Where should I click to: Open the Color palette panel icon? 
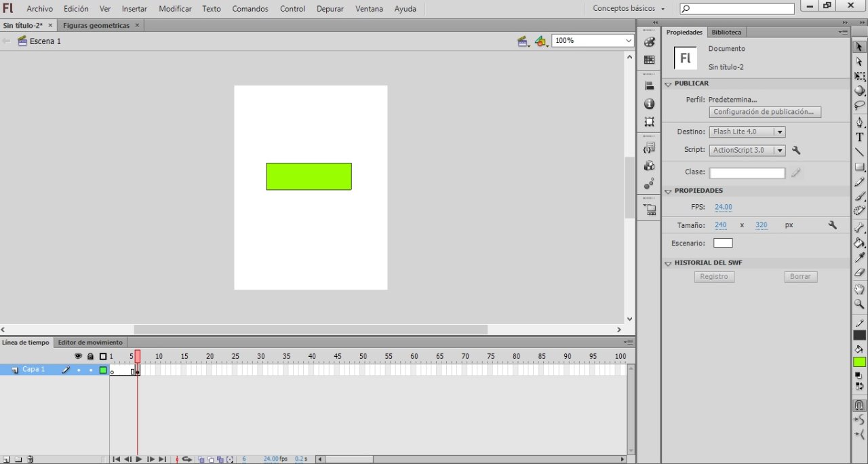tap(649, 42)
